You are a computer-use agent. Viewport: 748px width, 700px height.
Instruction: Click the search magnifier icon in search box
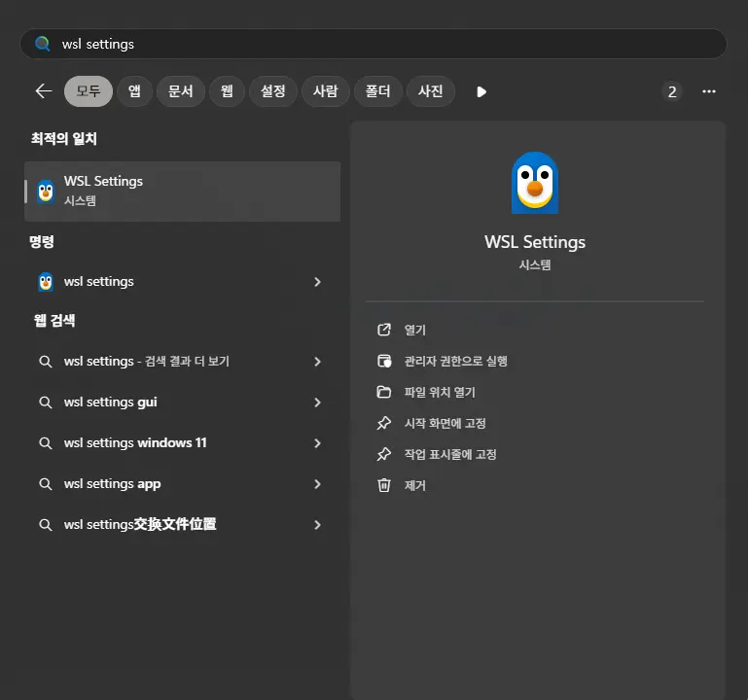tap(43, 44)
